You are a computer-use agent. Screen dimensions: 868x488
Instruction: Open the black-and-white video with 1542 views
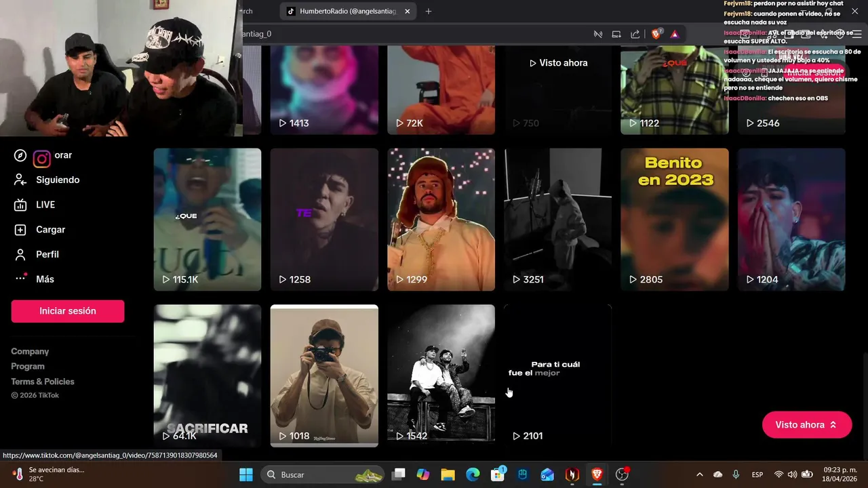(x=441, y=375)
